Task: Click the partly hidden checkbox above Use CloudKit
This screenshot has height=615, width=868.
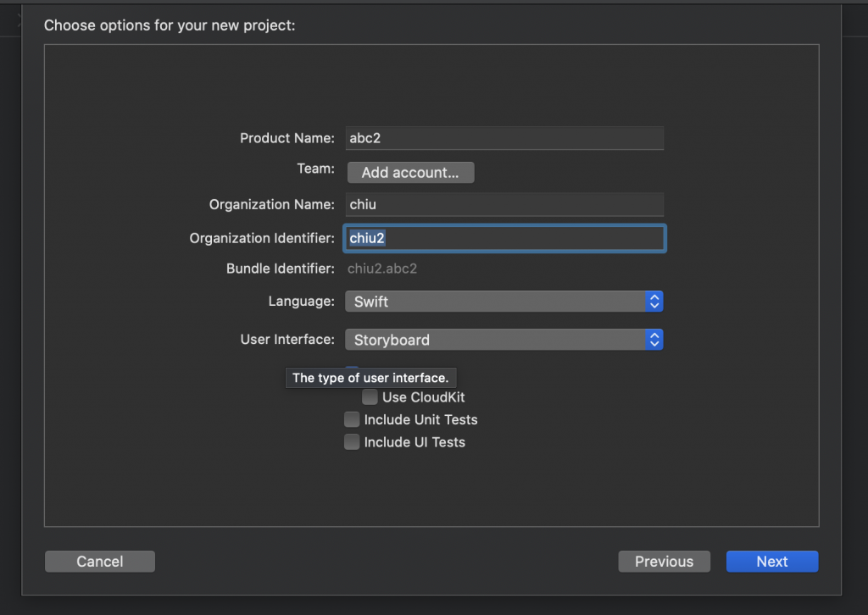Action: (352, 368)
